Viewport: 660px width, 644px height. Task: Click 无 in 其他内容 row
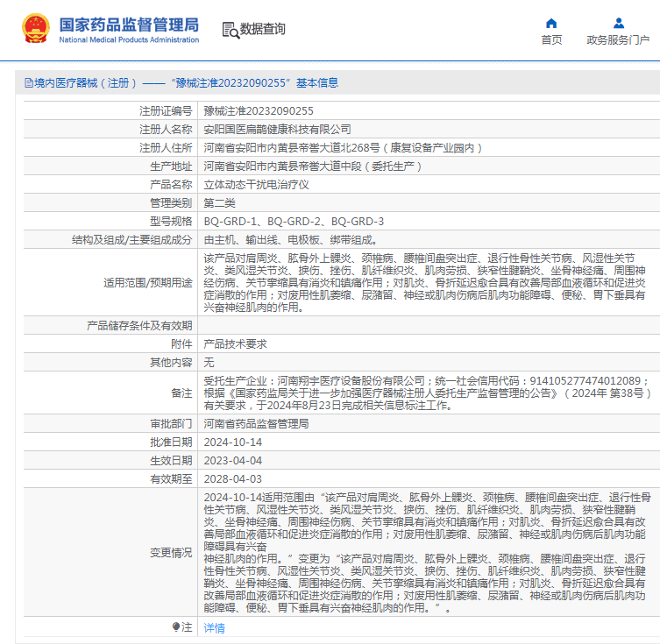click(209, 362)
